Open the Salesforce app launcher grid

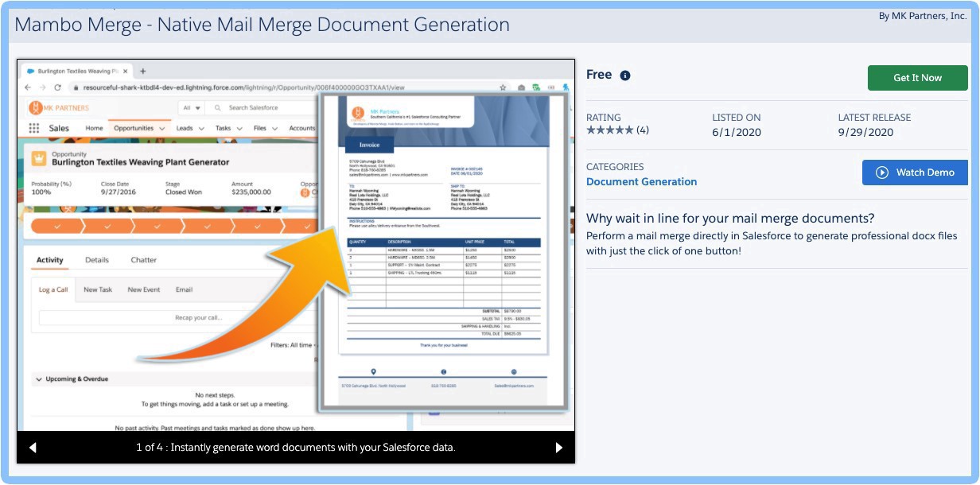pos(34,128)
